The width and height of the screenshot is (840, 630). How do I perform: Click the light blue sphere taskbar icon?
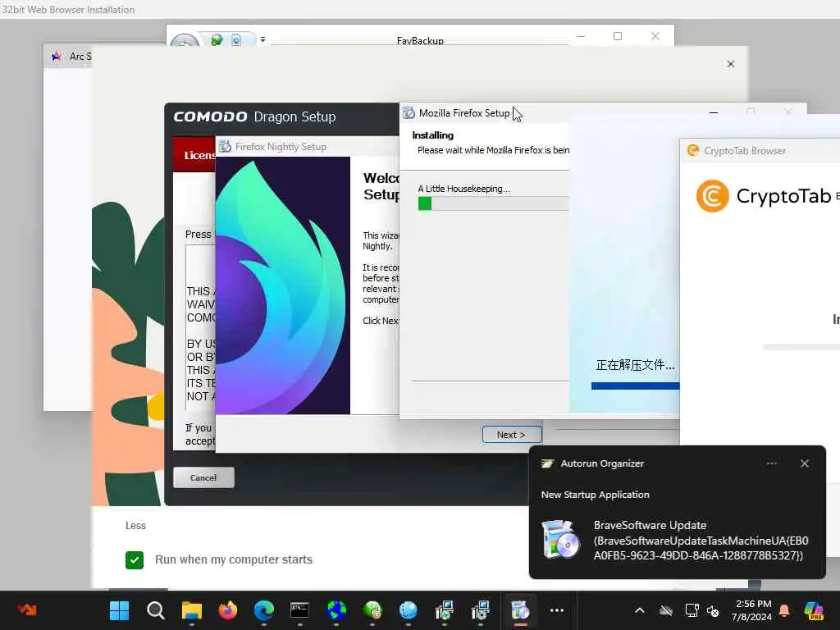(409, 610)
